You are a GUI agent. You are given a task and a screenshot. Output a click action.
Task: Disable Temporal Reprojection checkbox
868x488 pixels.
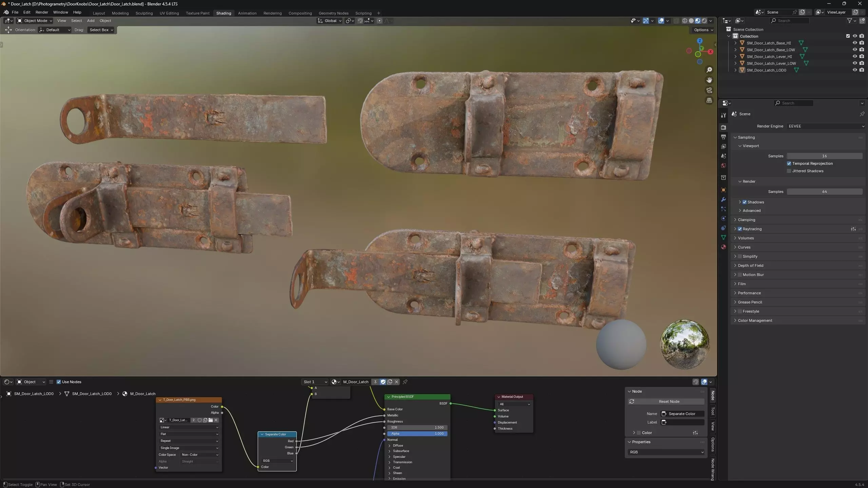point(789,163)
